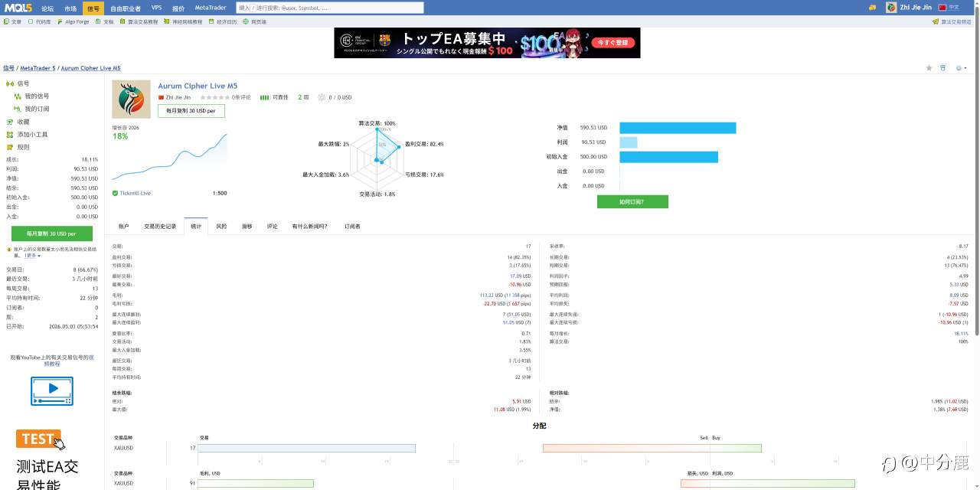
Task: Switch to 滑移 tab
Action: click(x=247, y=227)
